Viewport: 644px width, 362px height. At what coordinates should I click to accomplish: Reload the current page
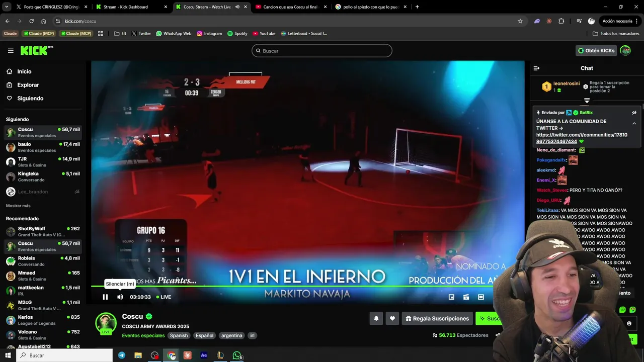pos(31,21)
